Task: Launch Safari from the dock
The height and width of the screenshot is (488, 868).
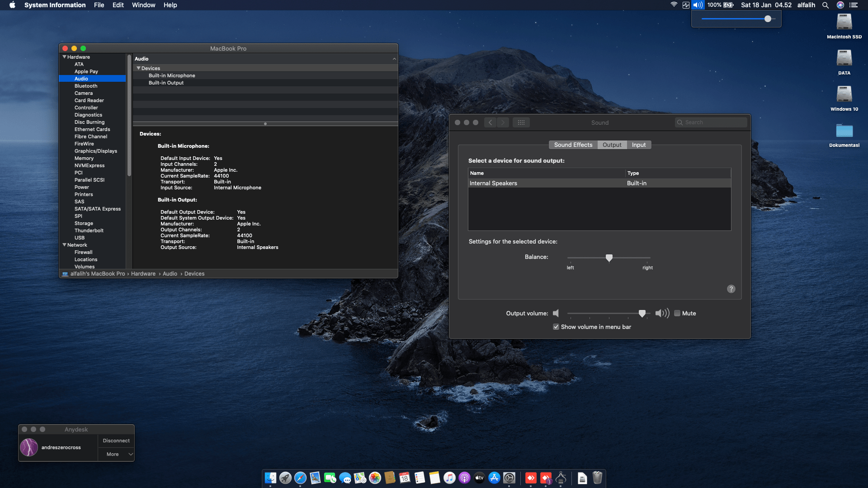Action: [x=300, y=478]
